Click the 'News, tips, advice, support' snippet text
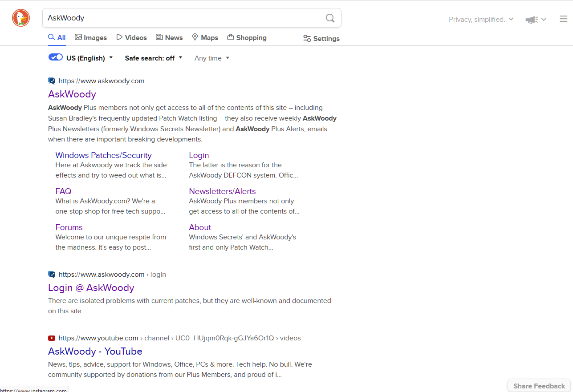This screenshot has height=392, width=573. click(x=180, y=369)
